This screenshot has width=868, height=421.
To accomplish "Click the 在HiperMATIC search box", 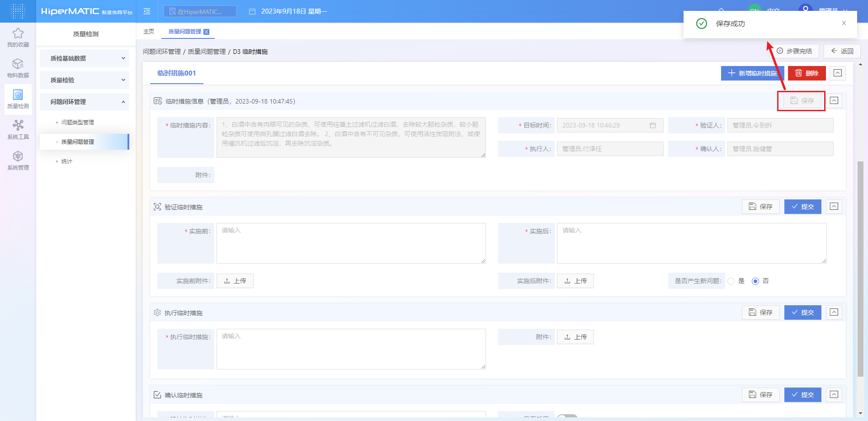I will pyautogui.click(x=200, y=11).
